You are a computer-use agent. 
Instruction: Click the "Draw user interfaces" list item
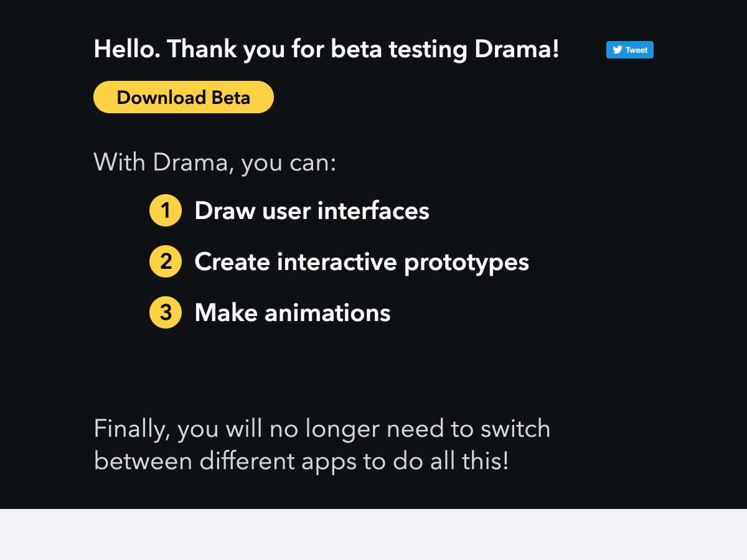point(311,211)
